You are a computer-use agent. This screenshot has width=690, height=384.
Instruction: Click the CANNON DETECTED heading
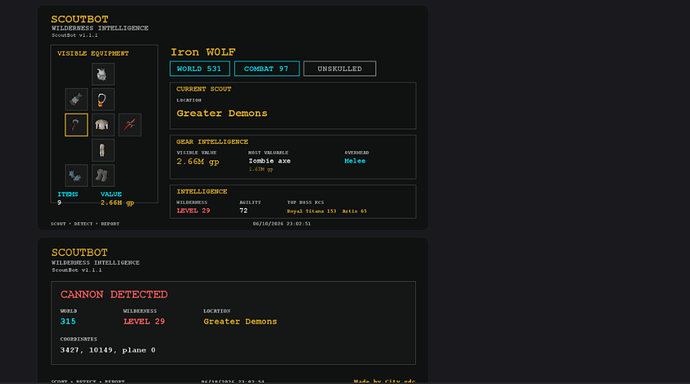point(114,294)
